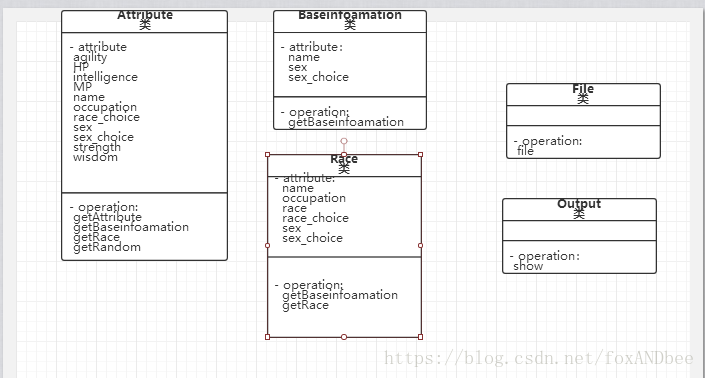Click 'getRace' in the Race class
The height and width of the screenshot is (378, 705).
(305, 305)
